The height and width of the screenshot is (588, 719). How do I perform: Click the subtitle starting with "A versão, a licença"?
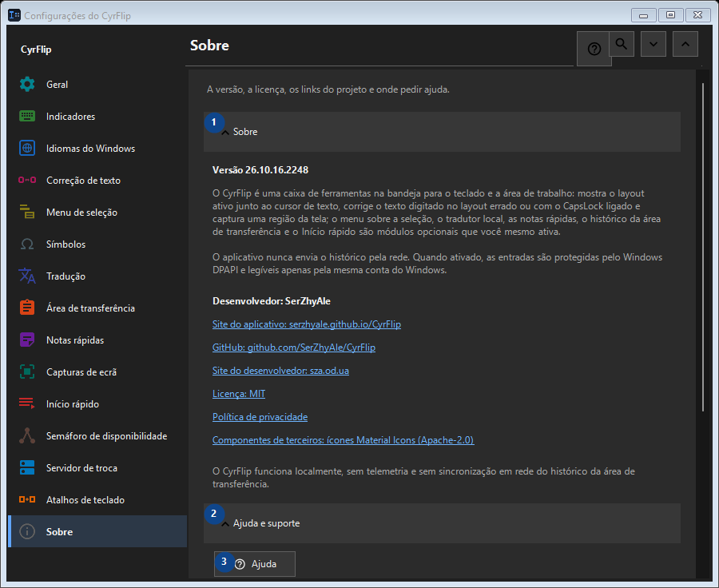(x=328, y=89)
